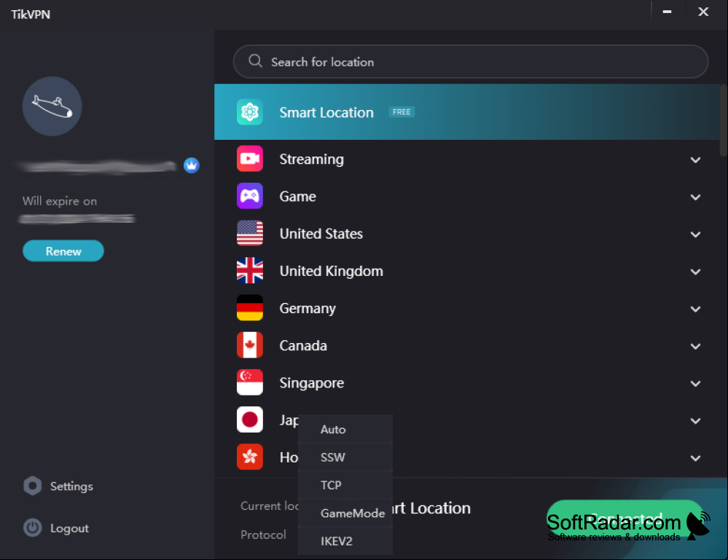Click the Smart Location atom icon
Screen dimensions: 728x560
[250, 112]
